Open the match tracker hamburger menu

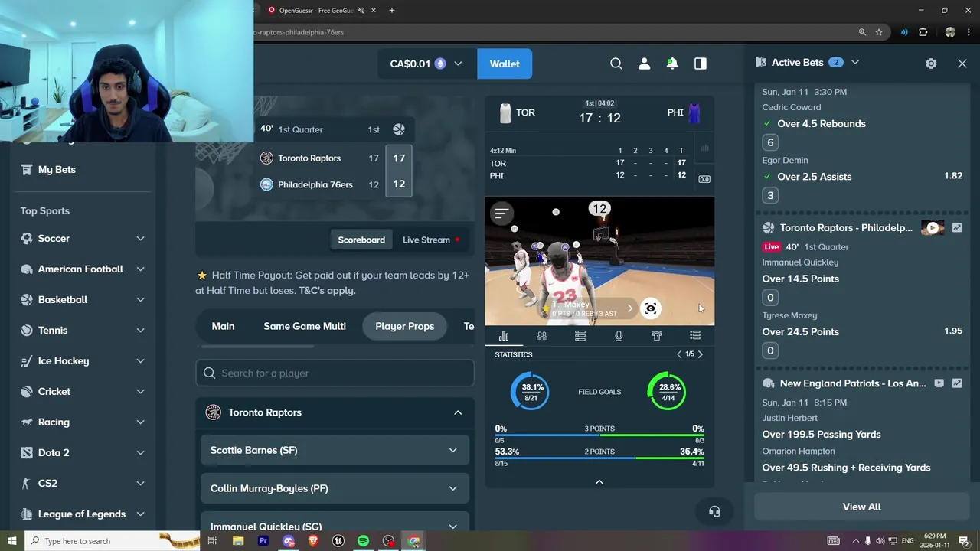[501, 214]
